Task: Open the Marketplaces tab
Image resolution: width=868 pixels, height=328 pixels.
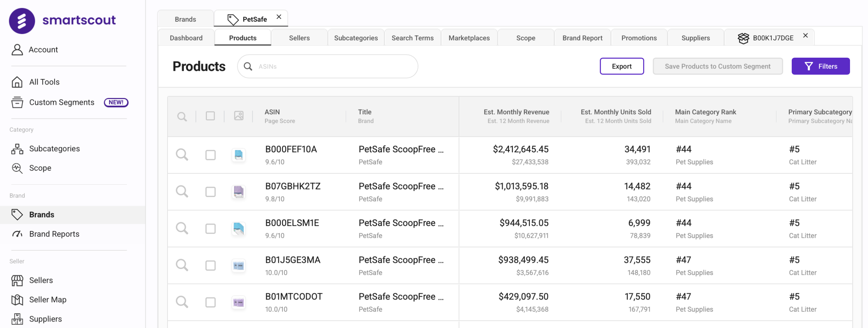Action: click(469, 38)
